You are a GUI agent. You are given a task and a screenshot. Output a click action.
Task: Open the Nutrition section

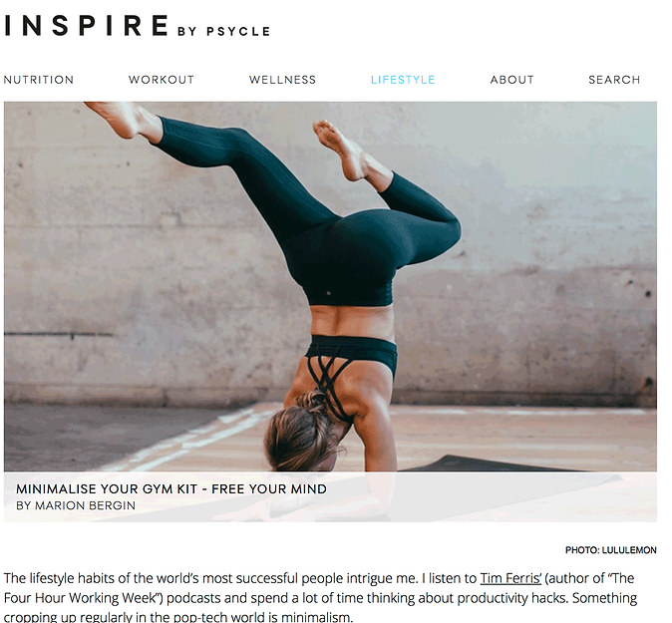(x=39, y=80)
